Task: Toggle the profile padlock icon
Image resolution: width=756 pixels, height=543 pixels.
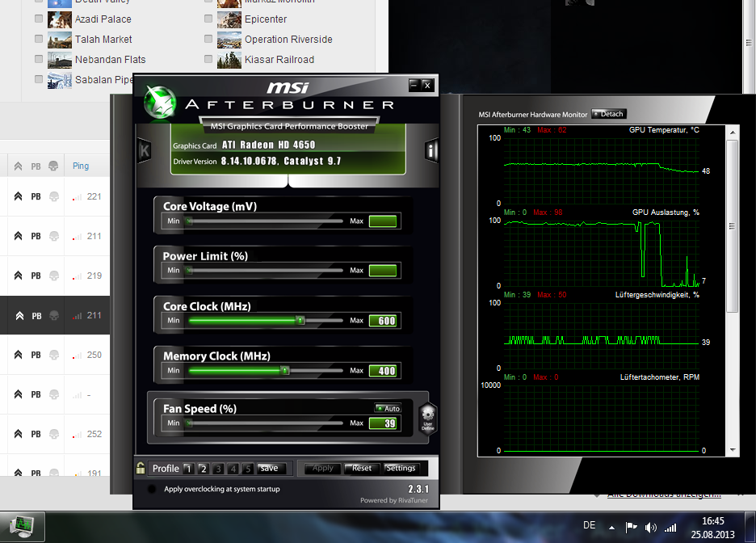Action: (141, 468)
